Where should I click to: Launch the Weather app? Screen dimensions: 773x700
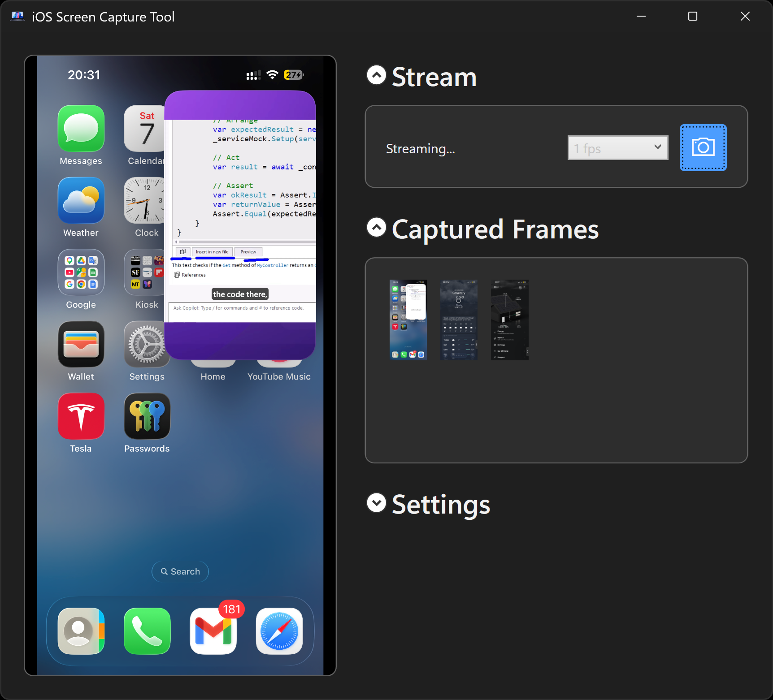(x=81, y=201)
